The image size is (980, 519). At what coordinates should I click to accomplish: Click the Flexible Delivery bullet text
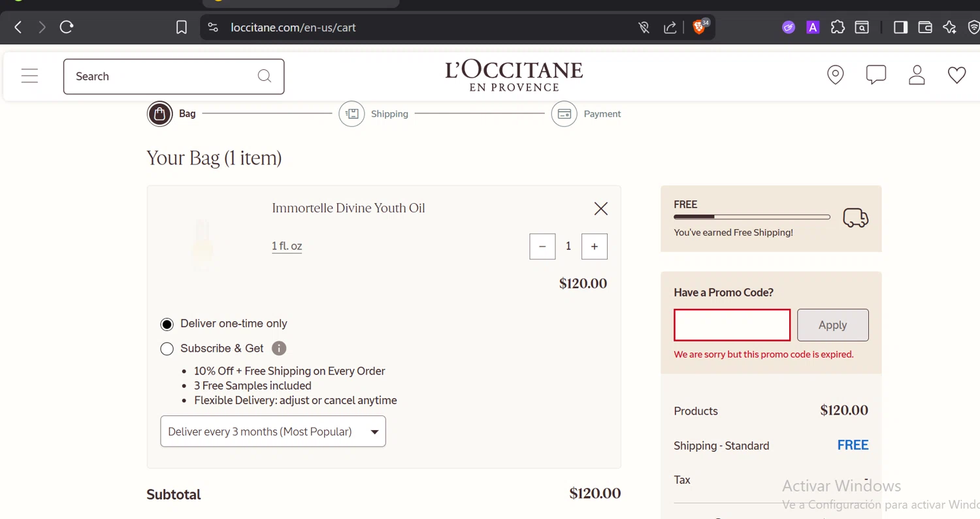click(x=295, y=400)
